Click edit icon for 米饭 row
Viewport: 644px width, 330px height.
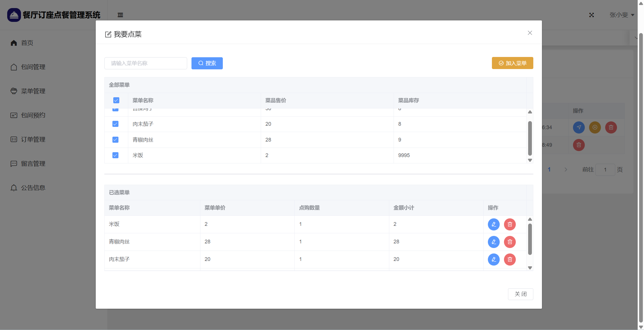(494, 224)
